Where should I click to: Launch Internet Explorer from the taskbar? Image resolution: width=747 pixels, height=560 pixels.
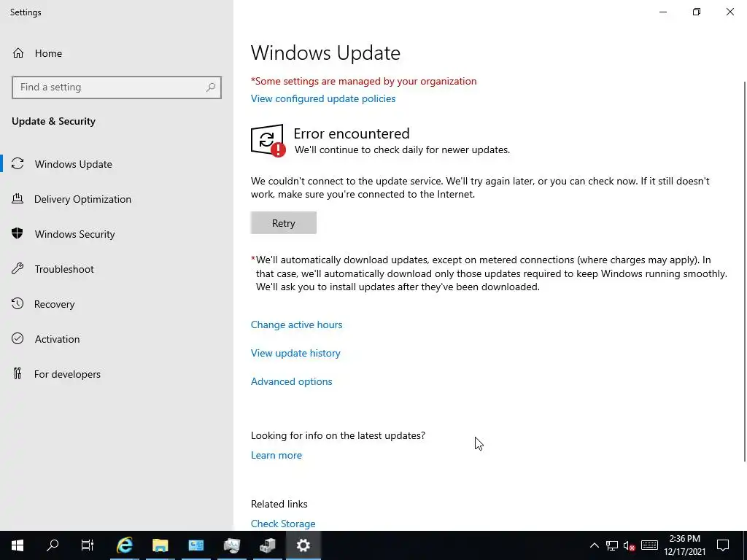coord(124,545)
